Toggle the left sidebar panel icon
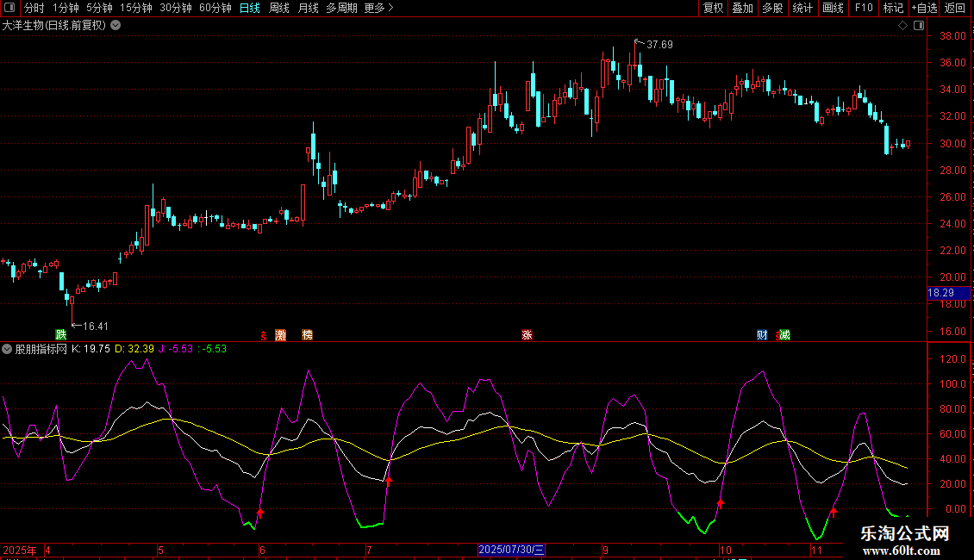974x560 pixels. click(9, 9)
